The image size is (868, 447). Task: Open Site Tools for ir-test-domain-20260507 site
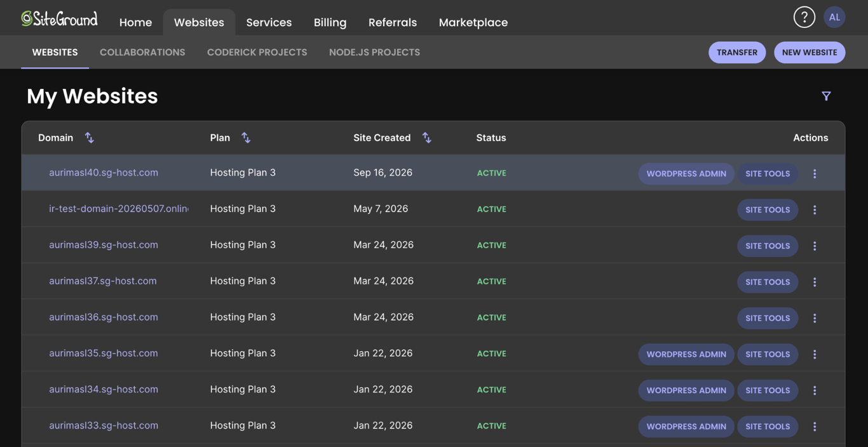click(768, 210)
